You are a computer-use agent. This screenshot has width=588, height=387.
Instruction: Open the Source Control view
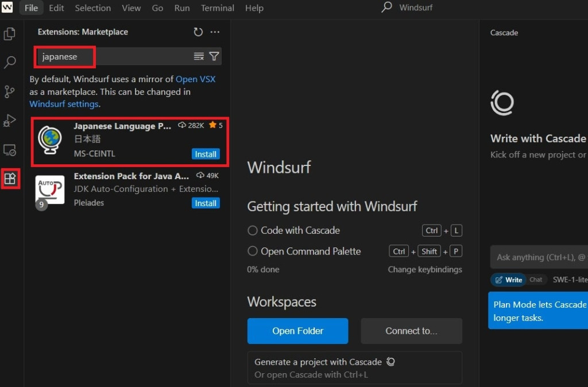(x=10, y=91)
